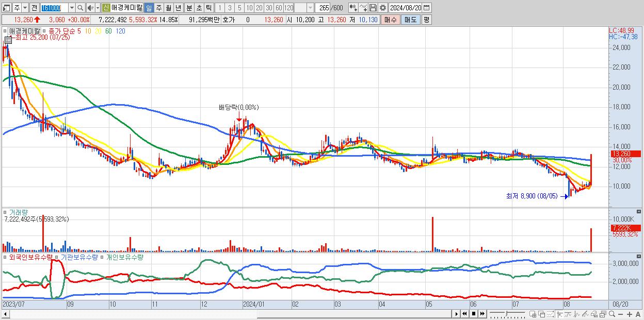Screen dimensions: 644x320
Task: Toggle 기관보유수량 legend marker
Action: click(x=58, y=257)
